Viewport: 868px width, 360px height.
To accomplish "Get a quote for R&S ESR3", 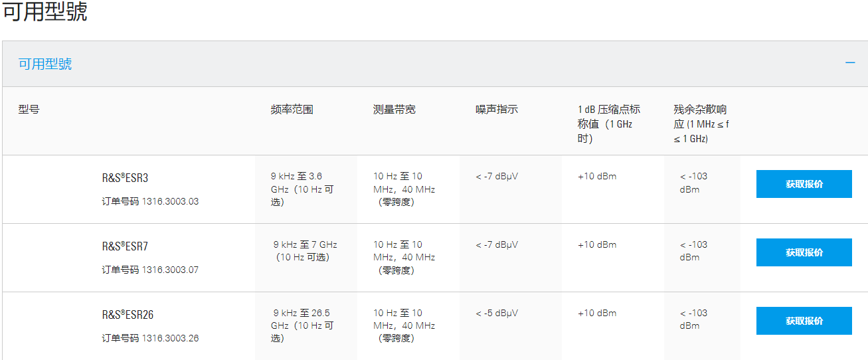I will 804,184.
